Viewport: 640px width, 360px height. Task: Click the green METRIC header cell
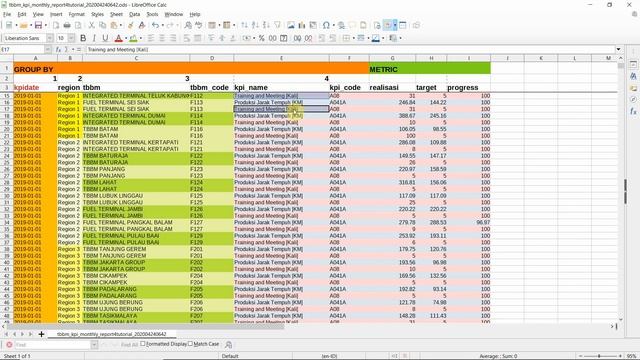[x=430, y=69]
